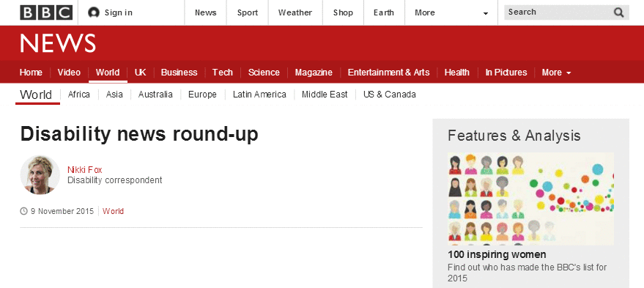This screenshot has width=644, height=288.
Task: Click the Sign in avatar icon
Action: click(94, 12)
